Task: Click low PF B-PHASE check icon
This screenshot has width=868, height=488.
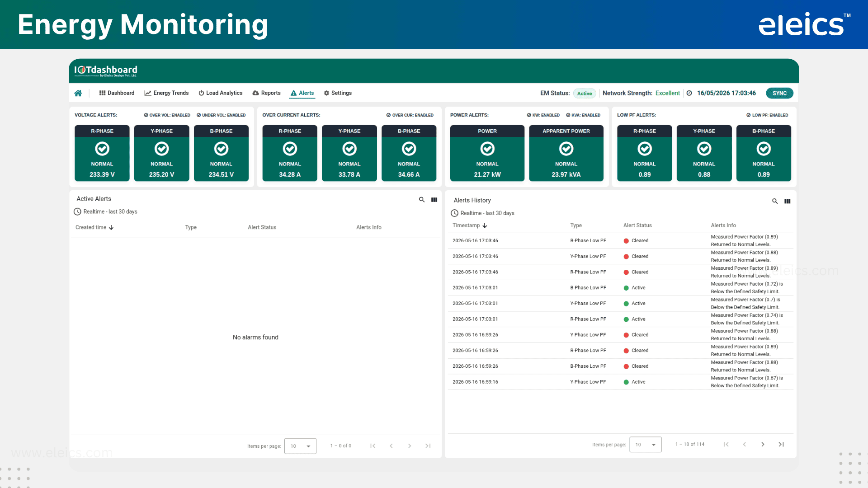Action: pyautogui.click(x=764, y=149)
